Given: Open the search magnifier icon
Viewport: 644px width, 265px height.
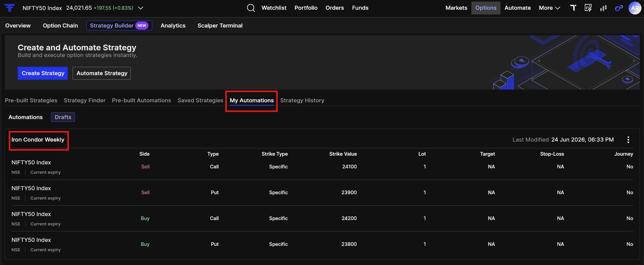Looking at the screenshot, I should pos(251,8).
